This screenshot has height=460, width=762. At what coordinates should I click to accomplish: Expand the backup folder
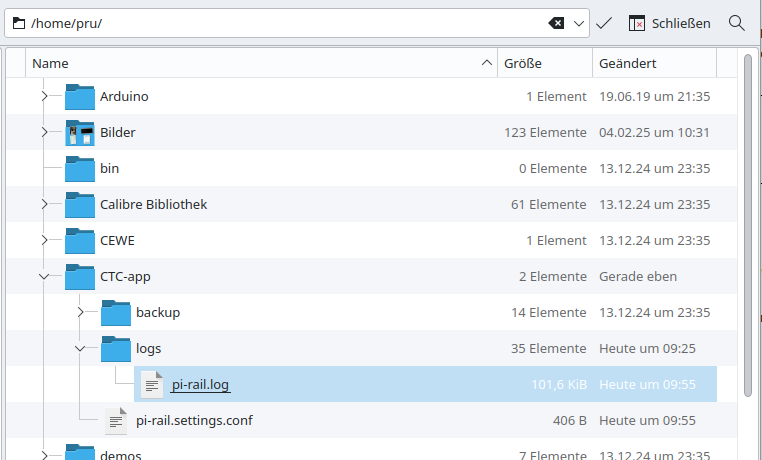pos(80,312)
